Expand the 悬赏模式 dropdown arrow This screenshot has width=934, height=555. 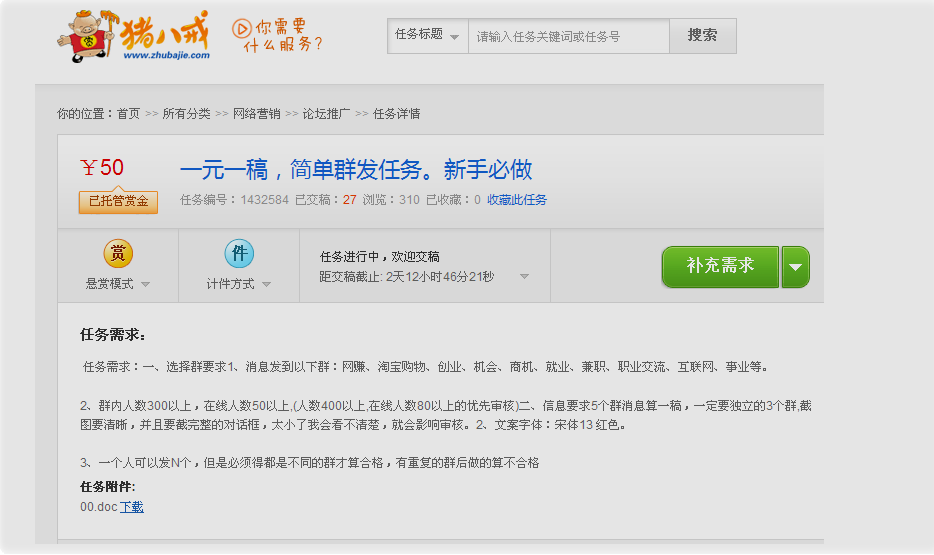pos(145,284)
